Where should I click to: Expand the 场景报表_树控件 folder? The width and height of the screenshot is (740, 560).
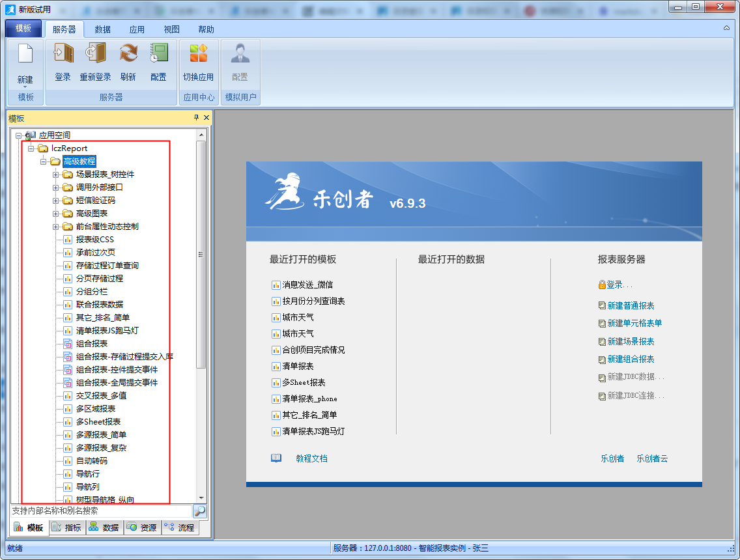(x=56, y=175)
